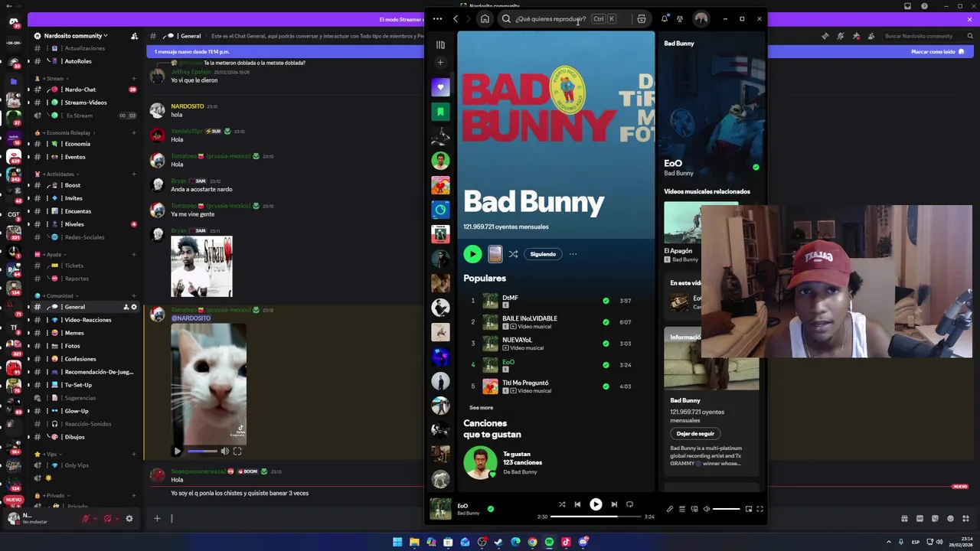Mute Spotify with the speaker icon

point(707,509)
